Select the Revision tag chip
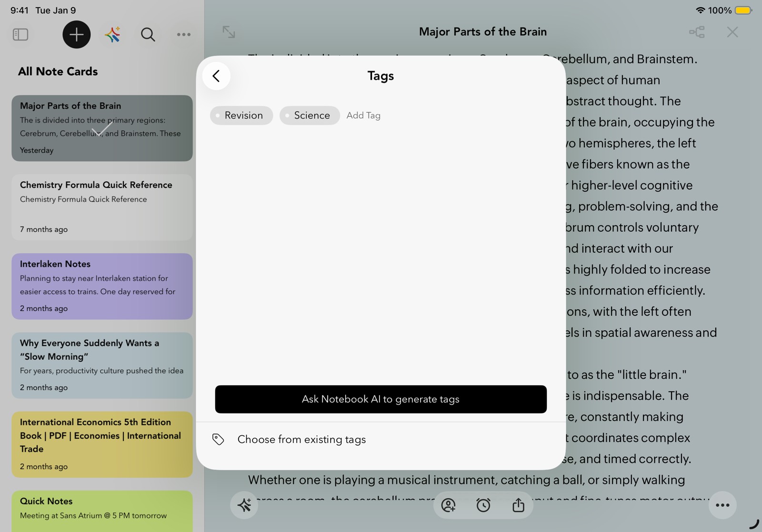The height and width of the screenshot is (532, 762). (x=241, y=115)
